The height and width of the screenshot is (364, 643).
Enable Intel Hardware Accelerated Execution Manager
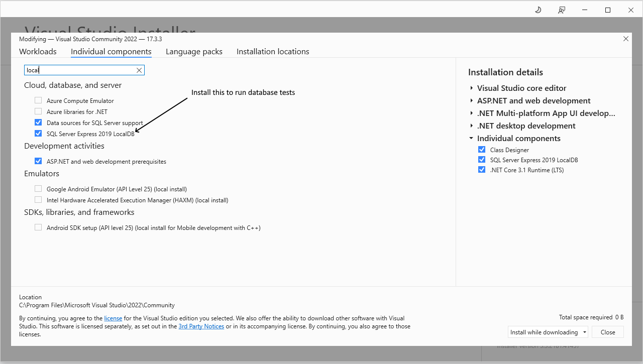[38, 200]
